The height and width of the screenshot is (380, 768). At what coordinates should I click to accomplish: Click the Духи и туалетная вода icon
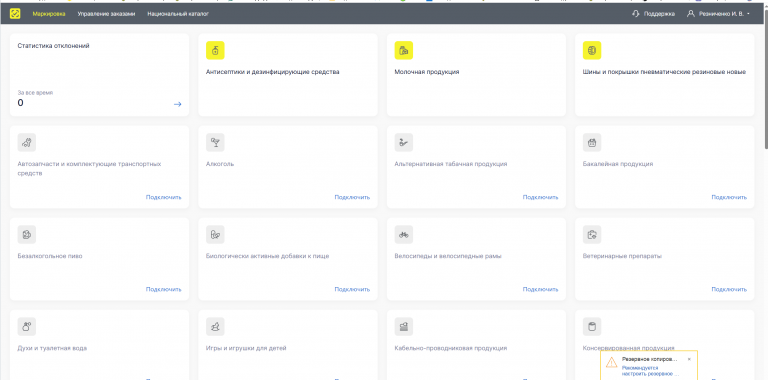click(26, 327)
